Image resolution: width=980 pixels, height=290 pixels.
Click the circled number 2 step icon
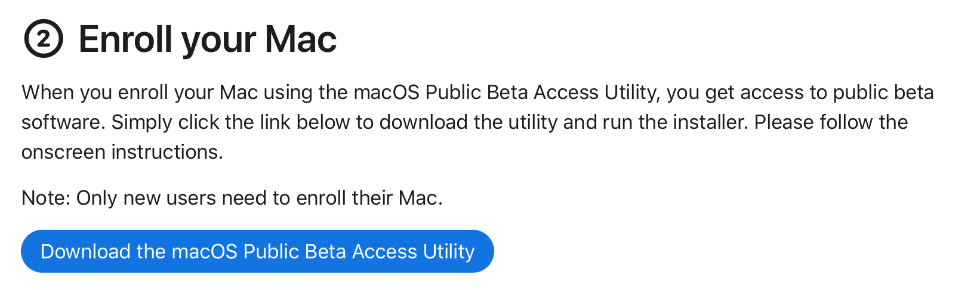(x=43, y=39)
